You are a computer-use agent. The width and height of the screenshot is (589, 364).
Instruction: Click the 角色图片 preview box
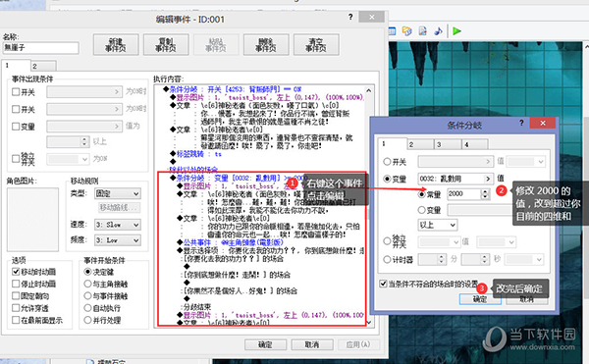32,219
